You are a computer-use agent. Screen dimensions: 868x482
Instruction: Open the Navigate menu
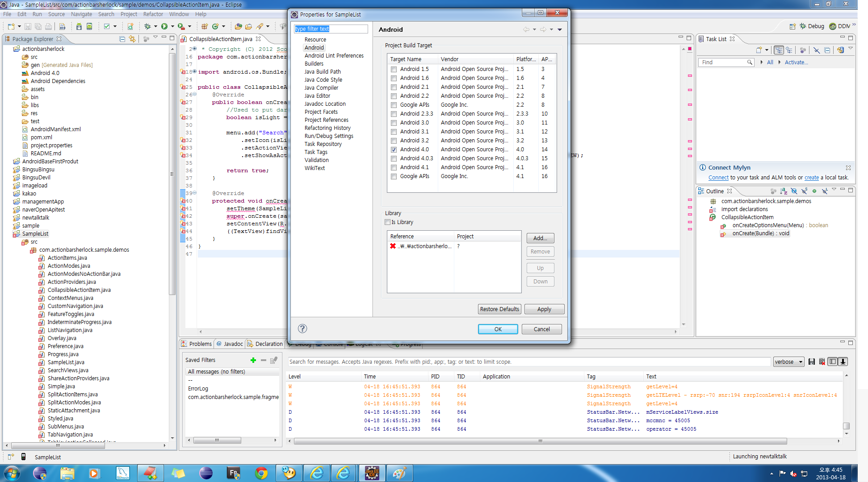81,14
